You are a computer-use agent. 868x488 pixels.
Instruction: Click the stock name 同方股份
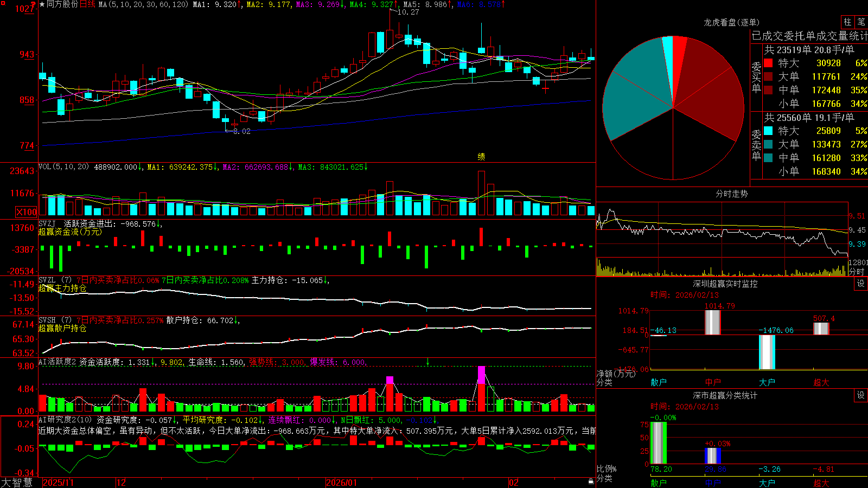pyautogui.click(x=62, y=4)
